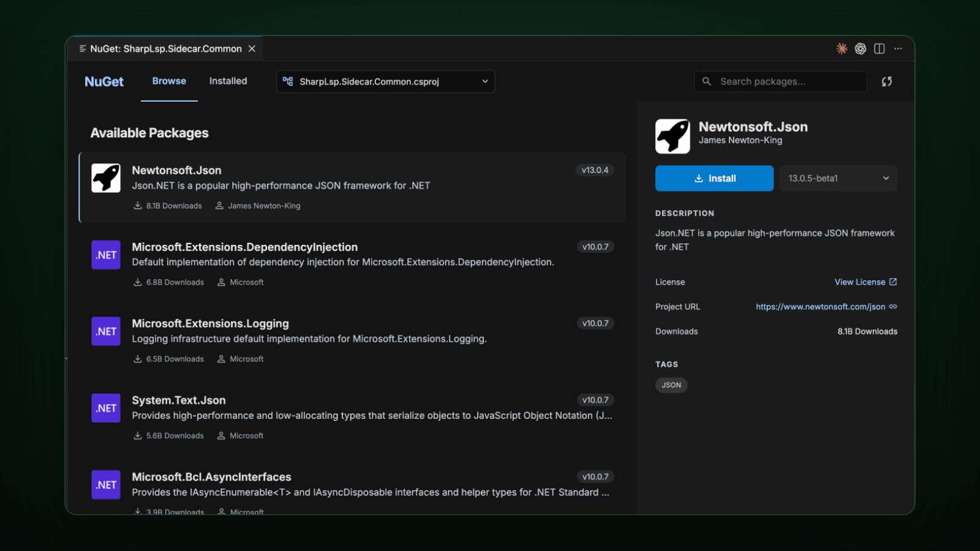Screen dimensions: 980x551
Task: Click 6.8B Downloads under DependencyInjection
Action: click(168, 282)
